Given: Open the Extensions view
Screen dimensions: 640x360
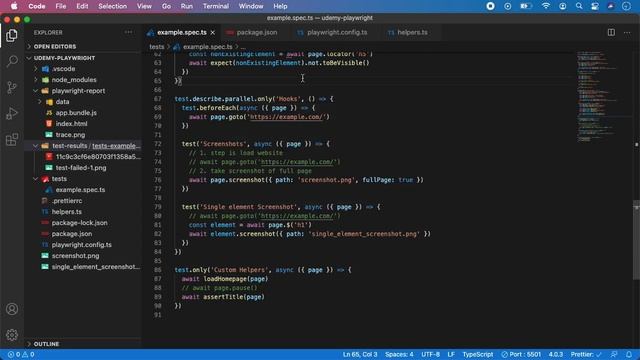Looking at the screenshot, I should [x=12, y=140].
